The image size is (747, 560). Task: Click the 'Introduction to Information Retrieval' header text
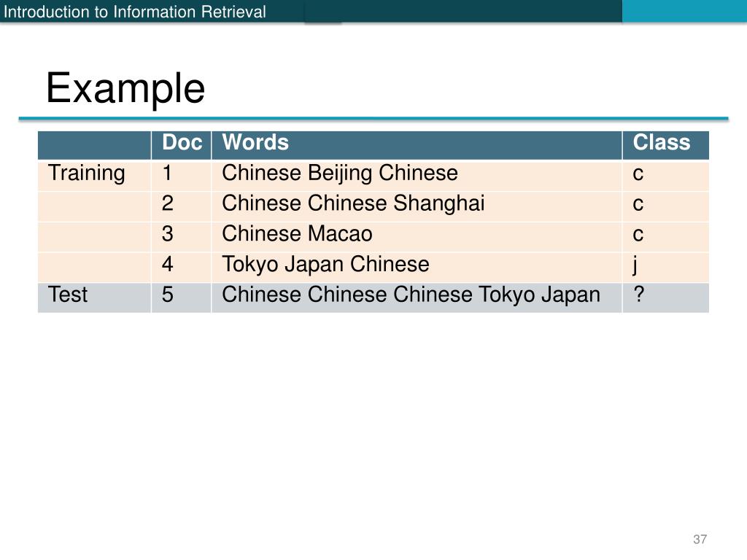[x=135, y=12]
